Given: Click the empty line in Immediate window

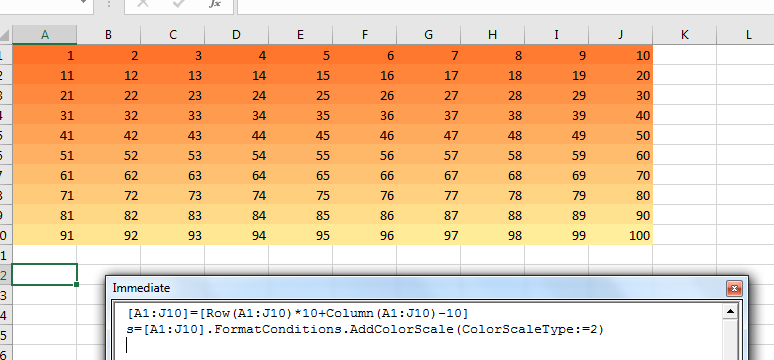Looking at the screenshot, I should coord(417,346).
